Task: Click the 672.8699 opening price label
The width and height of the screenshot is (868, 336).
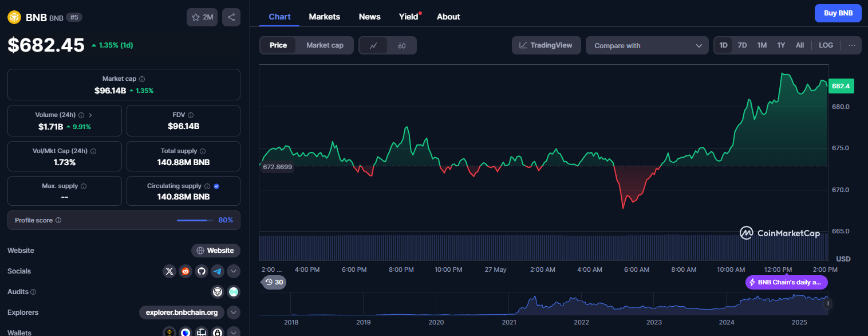Action: pos(277,167)
